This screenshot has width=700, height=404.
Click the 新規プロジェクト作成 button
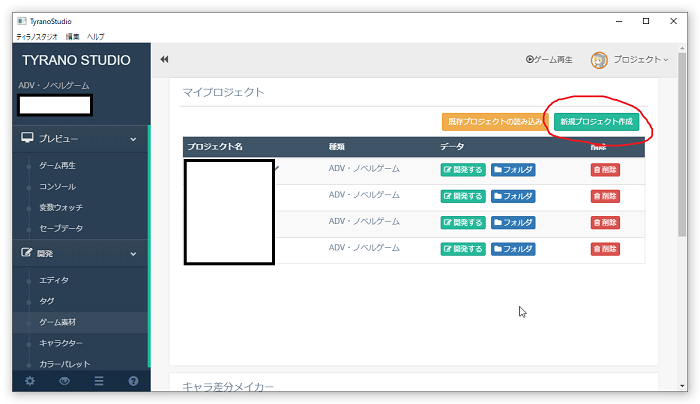597,121
